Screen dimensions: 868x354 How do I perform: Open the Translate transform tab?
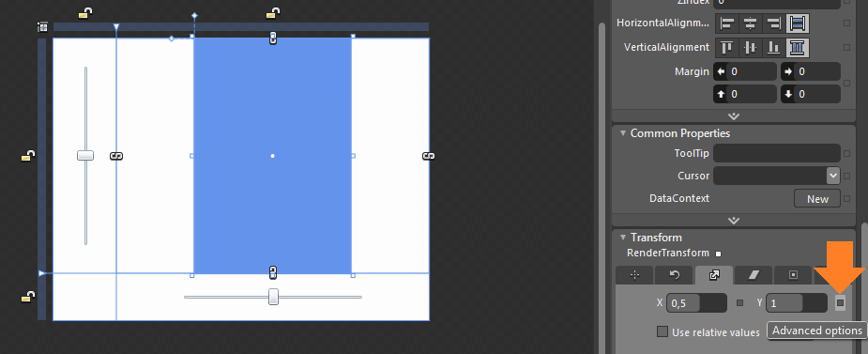[x=634, y=275]
